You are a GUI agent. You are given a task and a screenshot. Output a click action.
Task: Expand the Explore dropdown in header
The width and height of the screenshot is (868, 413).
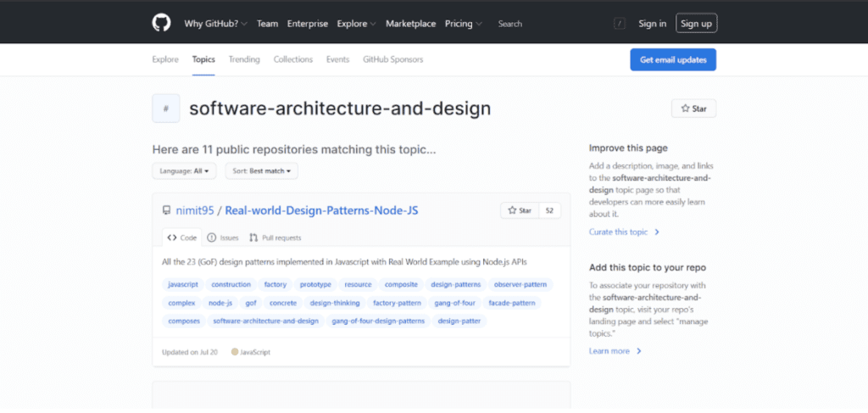tap(357, 24)
